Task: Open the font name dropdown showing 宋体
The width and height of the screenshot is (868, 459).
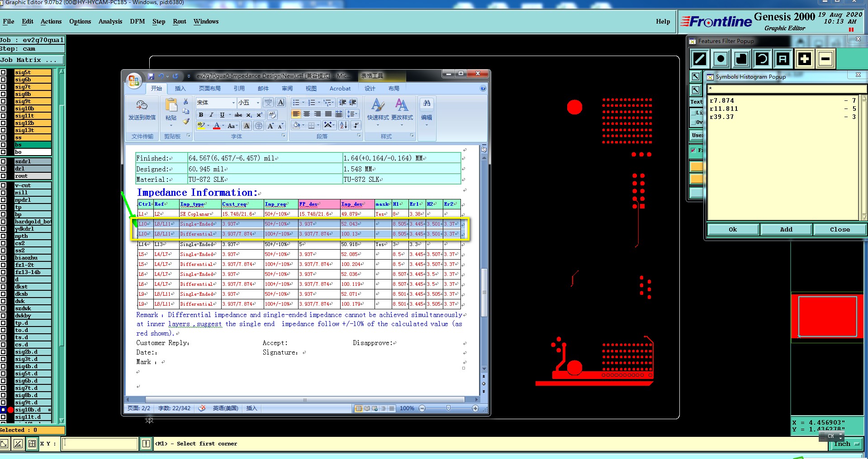Action: point(233,103)
